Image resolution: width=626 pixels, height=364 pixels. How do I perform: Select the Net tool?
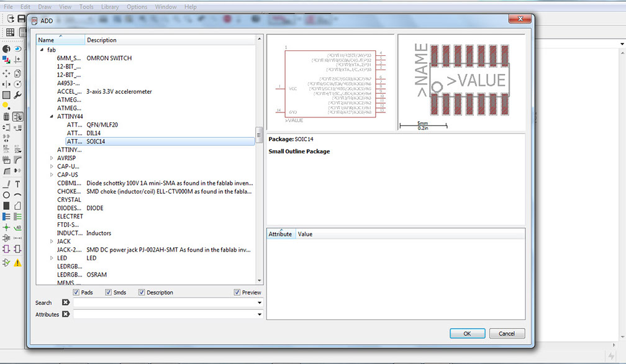pyautogui.click(x=17, y=216)
